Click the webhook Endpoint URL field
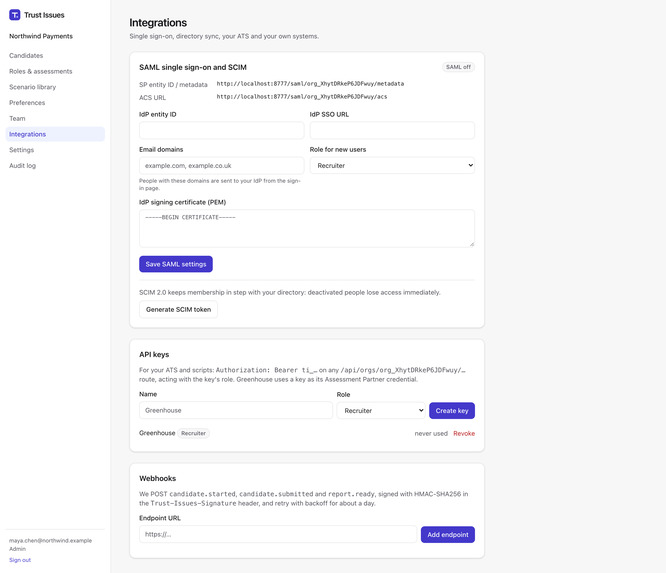The image size is (666, 573). (x=278, y=534)
